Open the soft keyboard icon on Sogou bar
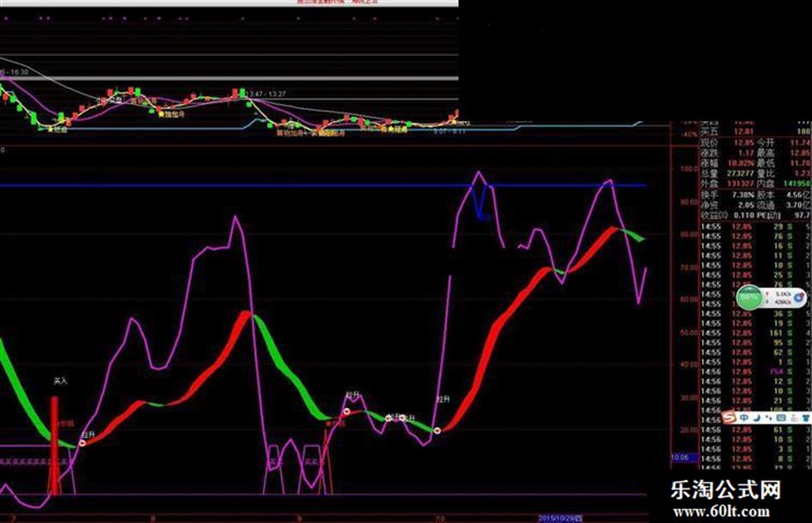 (781, 417)
